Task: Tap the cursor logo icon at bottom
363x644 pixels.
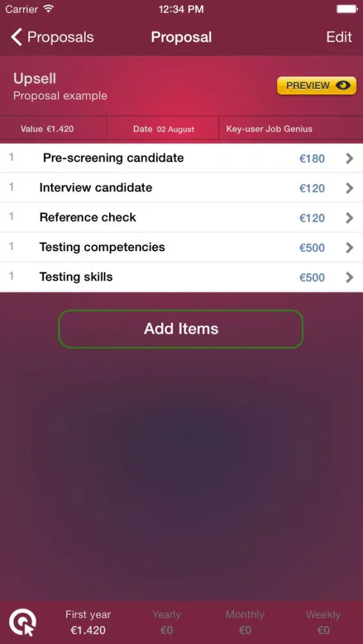Action: 23,622
